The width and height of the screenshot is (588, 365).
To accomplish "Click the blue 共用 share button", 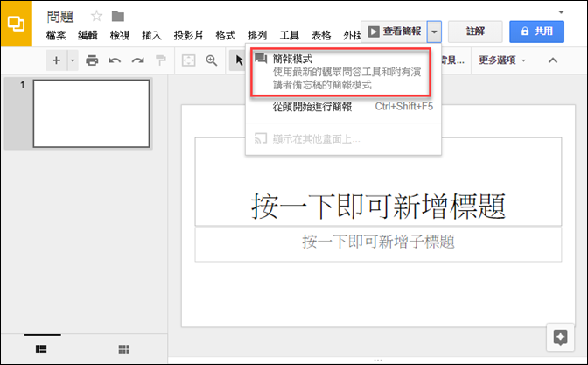I will [536, 32].
